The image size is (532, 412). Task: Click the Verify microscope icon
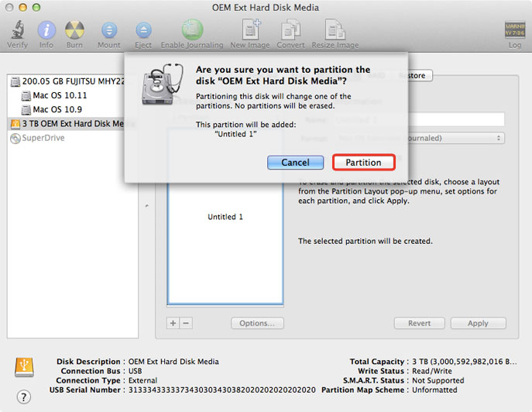pos(16,30)
